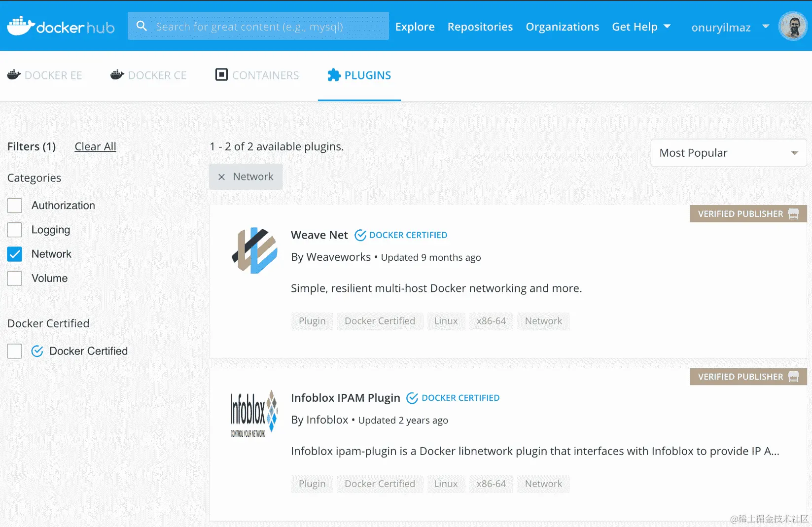812x527 pixels.
Task: Open Organizations in top navigation
Action: point(563,27)
